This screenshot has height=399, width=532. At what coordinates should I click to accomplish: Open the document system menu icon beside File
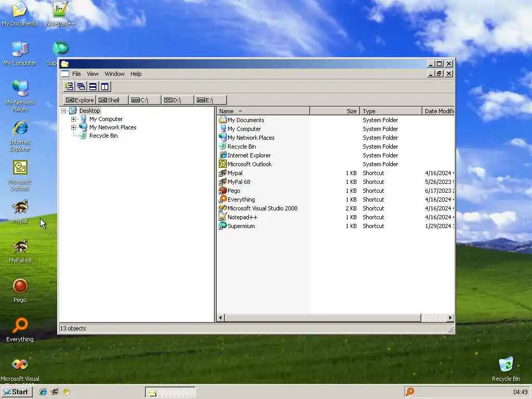click(65, 74)
